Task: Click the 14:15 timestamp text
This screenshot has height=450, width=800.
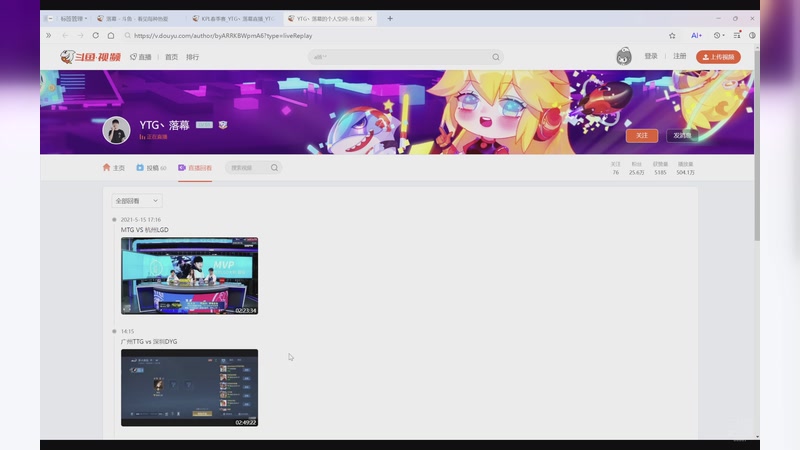Action: pyautogui.click(x=128, y=331)
